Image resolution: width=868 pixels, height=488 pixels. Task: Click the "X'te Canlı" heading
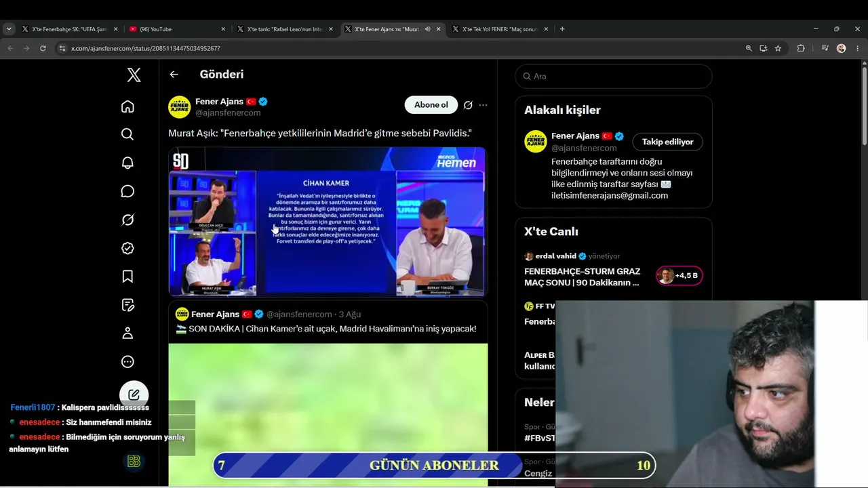point(551,232)
